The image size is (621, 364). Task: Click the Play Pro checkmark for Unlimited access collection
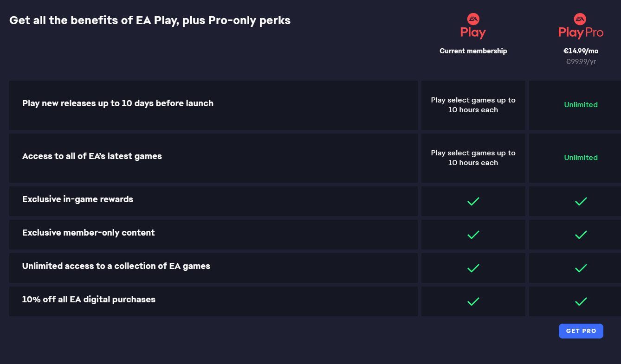[581, 268]
